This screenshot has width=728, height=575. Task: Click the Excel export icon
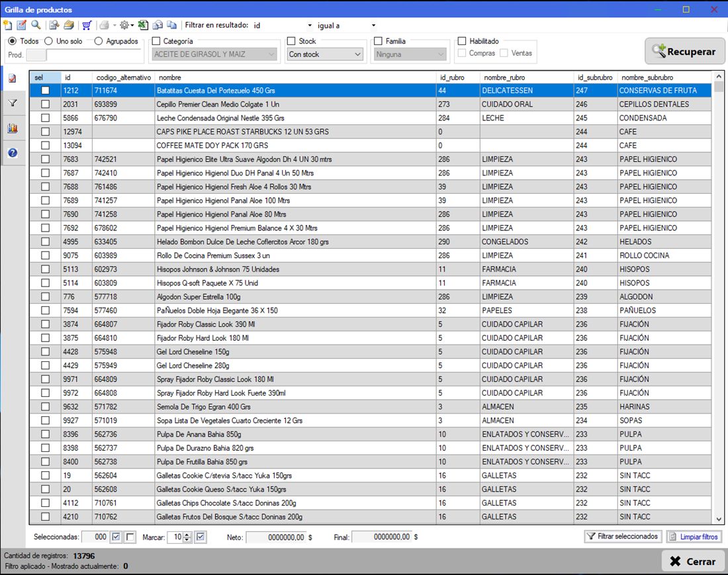click(143, 25)
